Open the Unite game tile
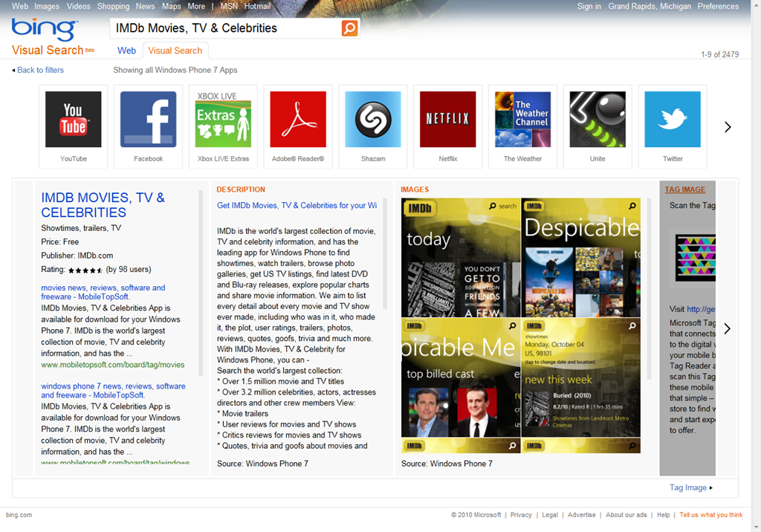 598,120
